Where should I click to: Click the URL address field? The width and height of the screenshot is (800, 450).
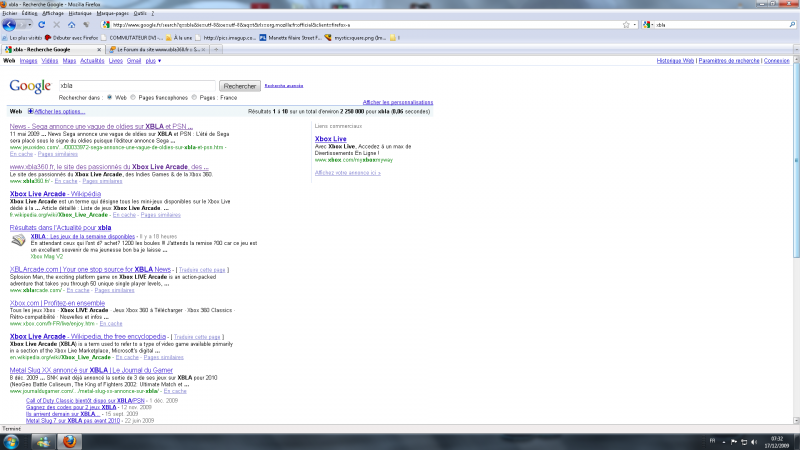coord(365,24)
